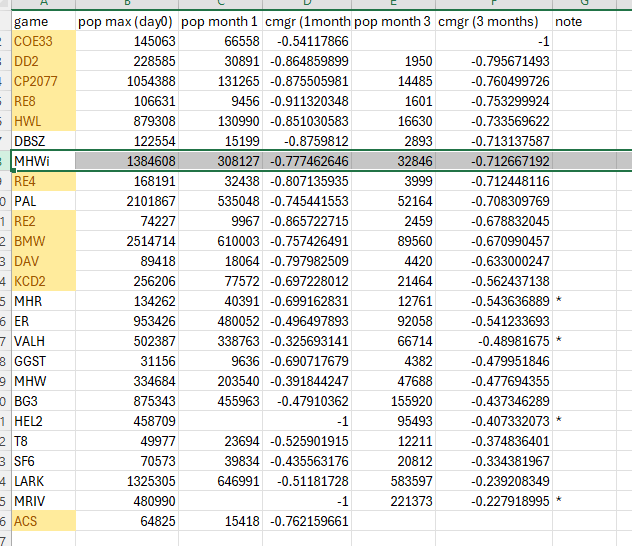Select cell with value -0.48981675
The image size is (632, 546).
pos(494,341)
